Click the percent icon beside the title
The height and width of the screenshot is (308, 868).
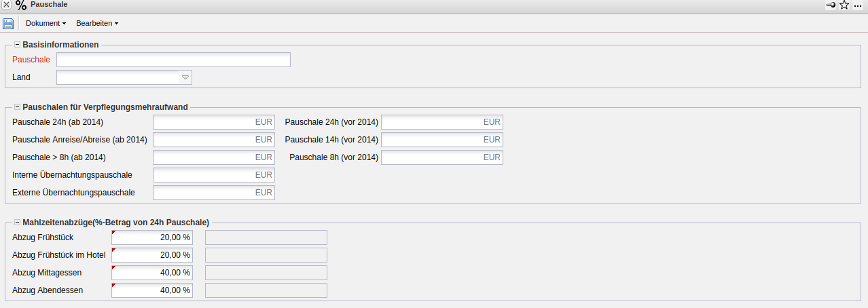(x=21, y=5)
